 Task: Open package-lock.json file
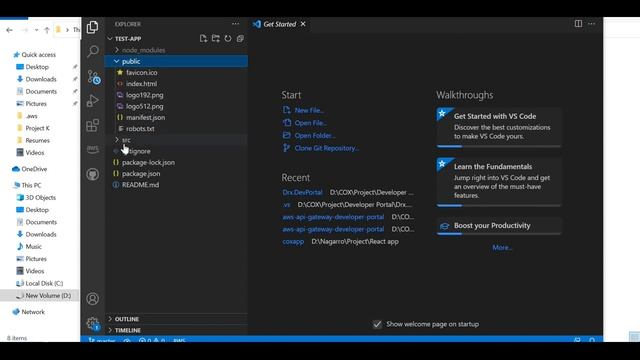tap(148, 162)
